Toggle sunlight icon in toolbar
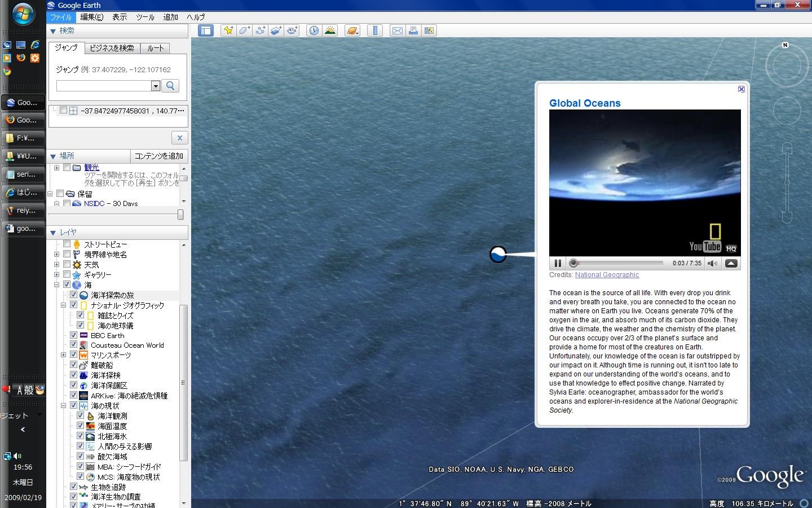812x508 pixels. 330,30
